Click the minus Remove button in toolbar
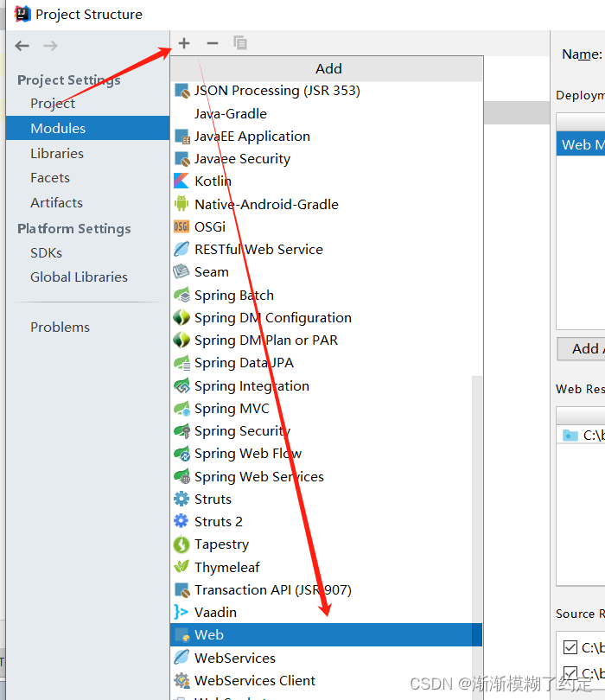Screen dimensions: 605x700 tap(213, 43)
